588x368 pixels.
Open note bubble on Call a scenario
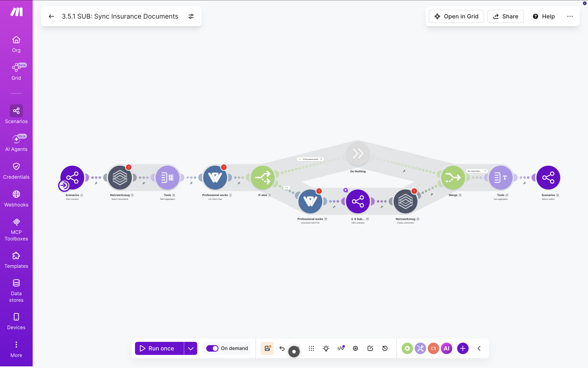click(345, 190)
